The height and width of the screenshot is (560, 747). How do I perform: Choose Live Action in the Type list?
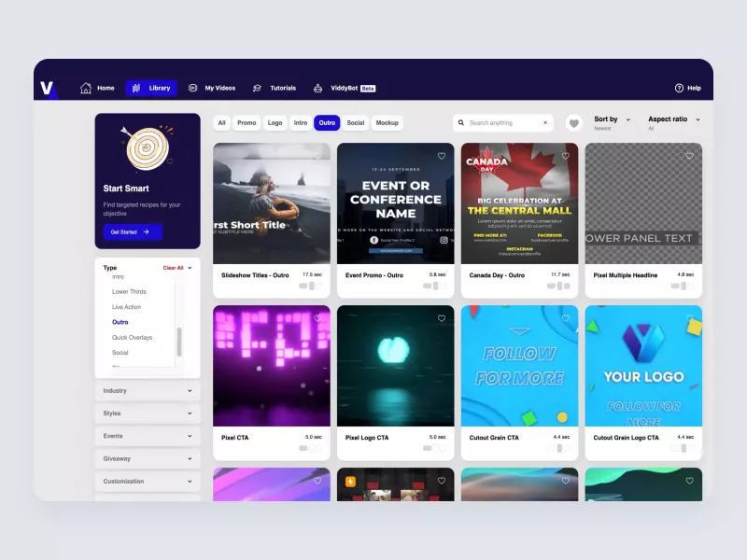[x=126, y=307]
